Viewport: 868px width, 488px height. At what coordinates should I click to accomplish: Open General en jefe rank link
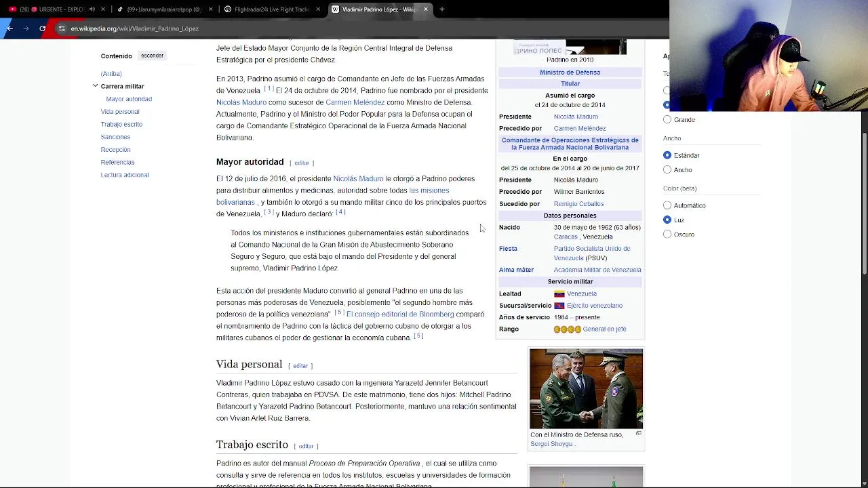coord(604,329)
